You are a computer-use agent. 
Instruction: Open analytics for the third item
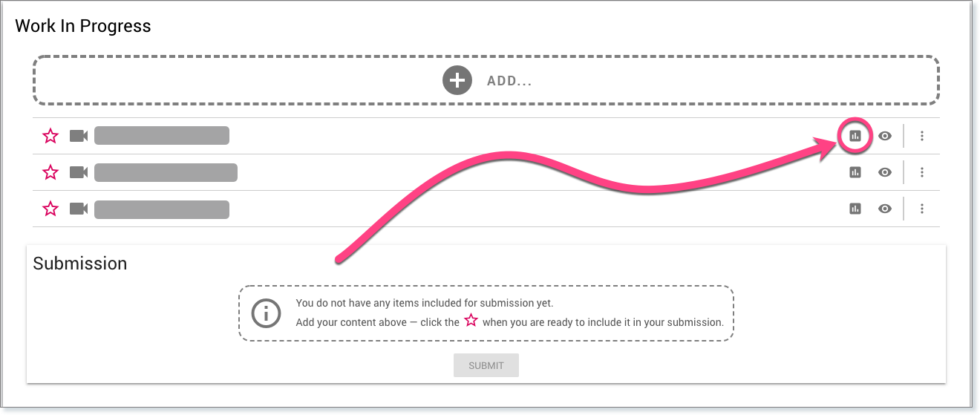point(855,209)
